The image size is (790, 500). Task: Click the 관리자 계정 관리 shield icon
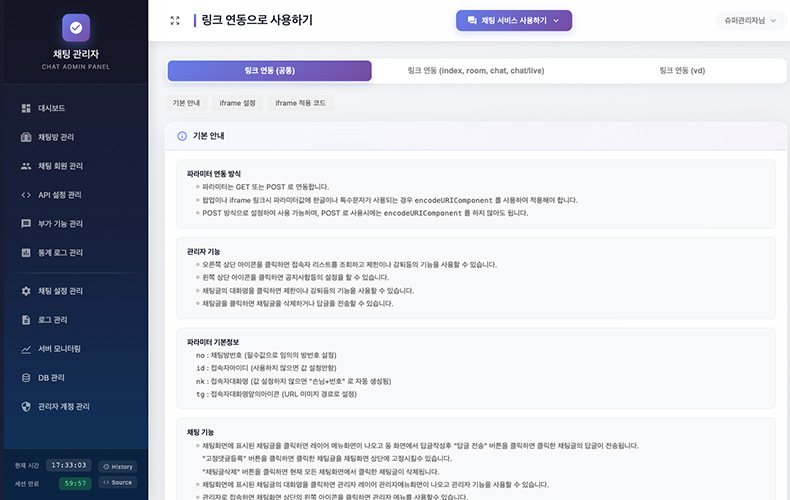[26, 407]
